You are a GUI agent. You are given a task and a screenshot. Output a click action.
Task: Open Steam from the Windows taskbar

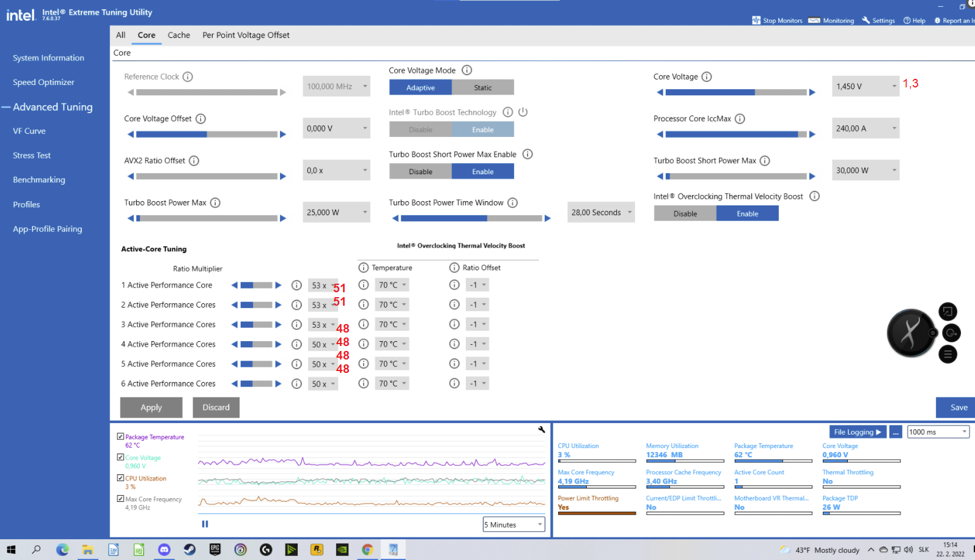189,550
